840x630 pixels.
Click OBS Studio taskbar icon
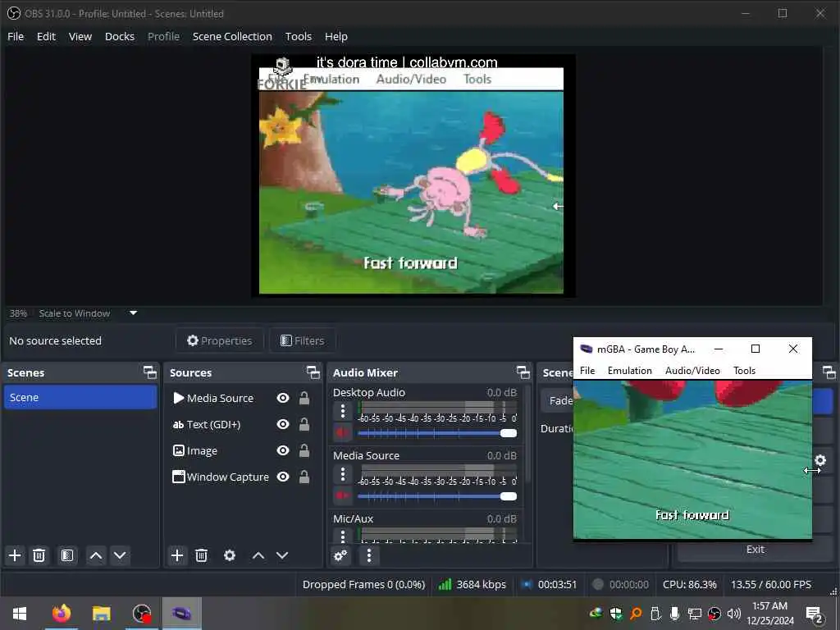click(142, 614)
